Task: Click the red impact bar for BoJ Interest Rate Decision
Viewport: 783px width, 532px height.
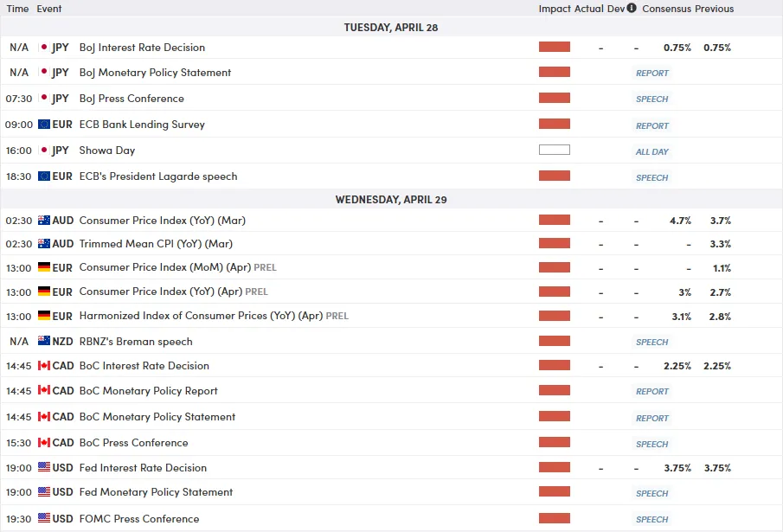Action: pos(555,47)
